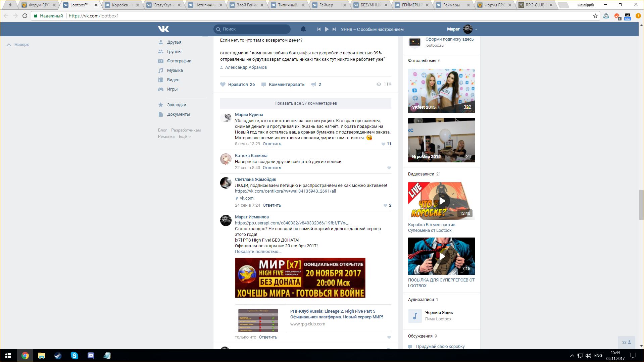Image resolution: width=644 pixels, height=362 pixels.
Task: Expand the Ещё footer menu
Action: click(185, 137)
